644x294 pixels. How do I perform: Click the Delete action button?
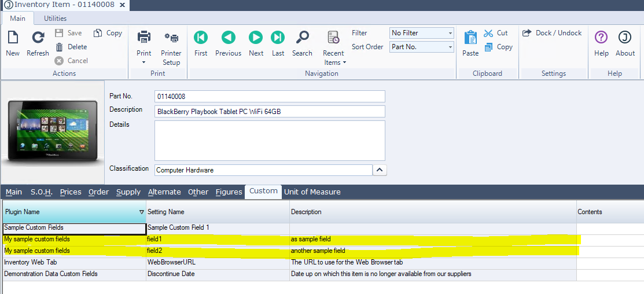(x=71, y=47)
